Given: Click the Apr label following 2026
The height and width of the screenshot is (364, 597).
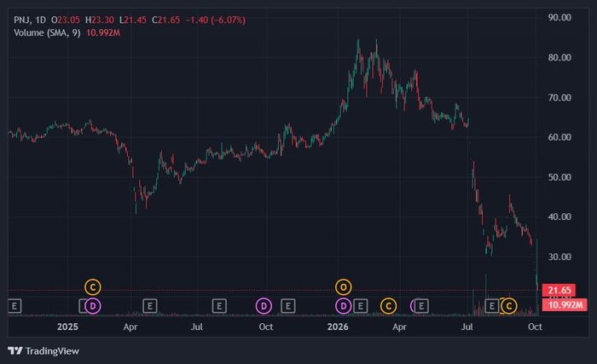Looking at the screenshot, I should point(399,326).
